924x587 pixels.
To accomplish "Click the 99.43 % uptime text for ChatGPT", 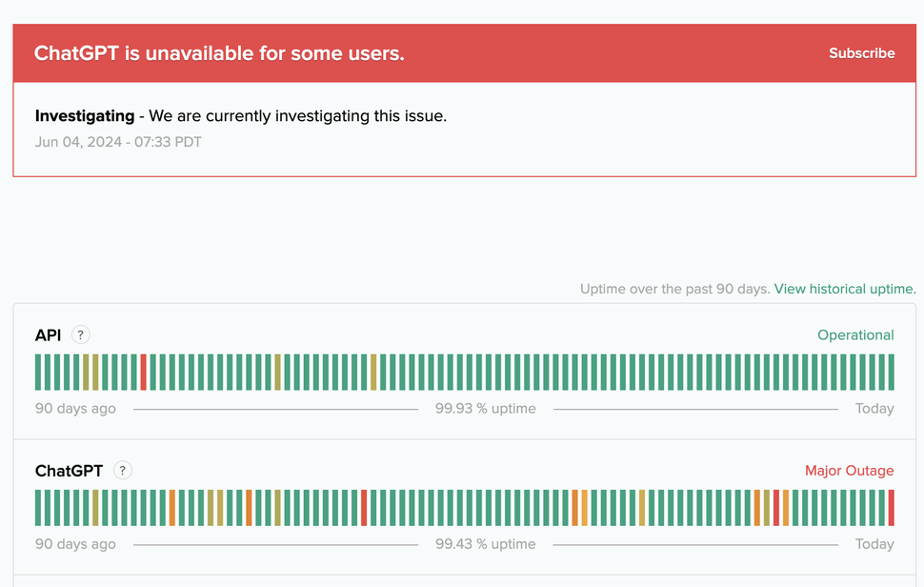I will click(486, 543).
